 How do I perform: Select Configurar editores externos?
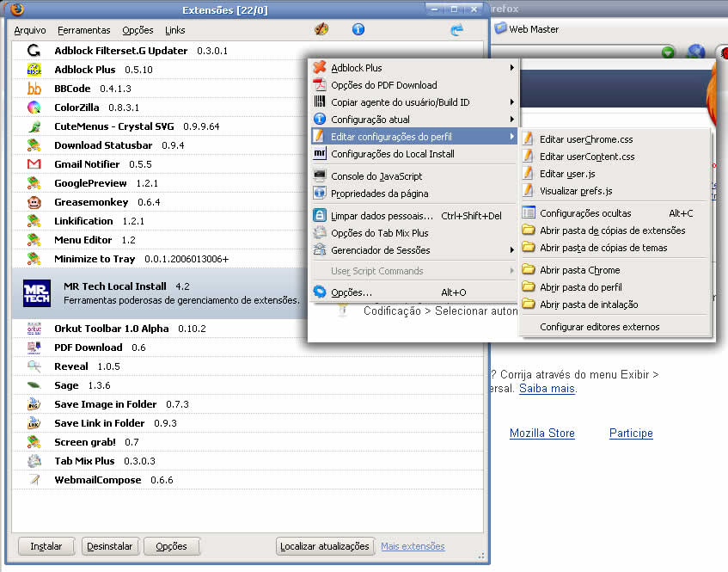point(615,326)
